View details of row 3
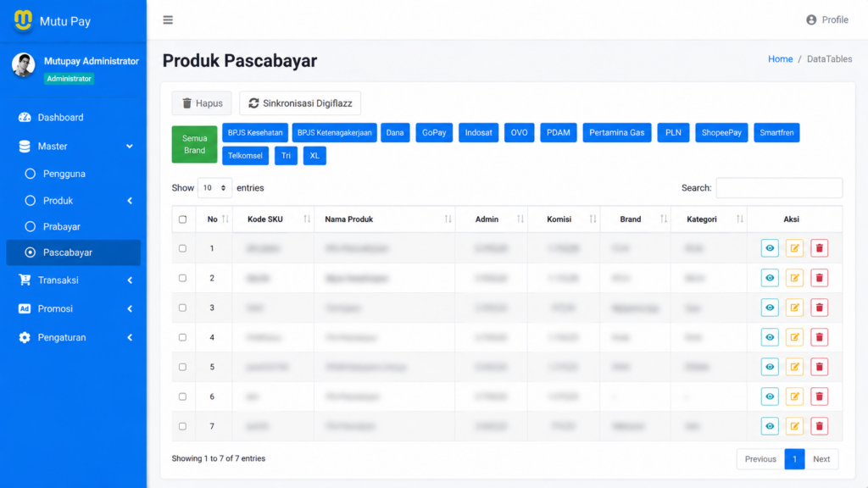The height and width of the screenshot is (488, 868). click(770, 308)
